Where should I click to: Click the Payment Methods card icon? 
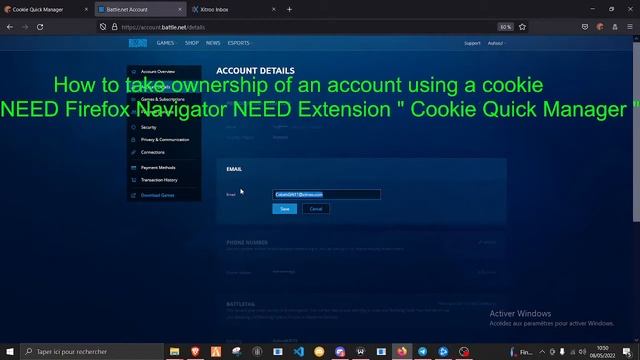tap(133, 168)
